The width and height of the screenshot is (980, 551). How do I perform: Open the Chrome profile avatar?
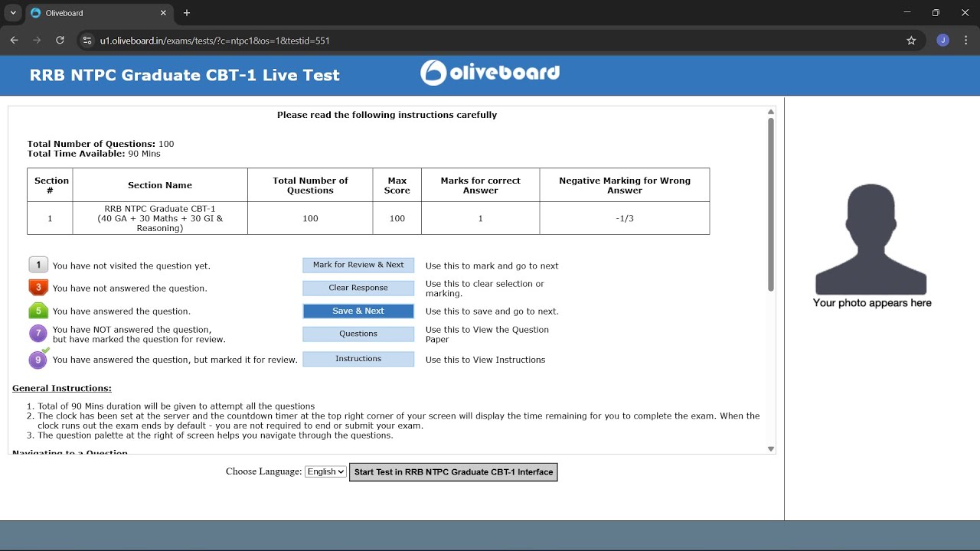click(942, 41)
